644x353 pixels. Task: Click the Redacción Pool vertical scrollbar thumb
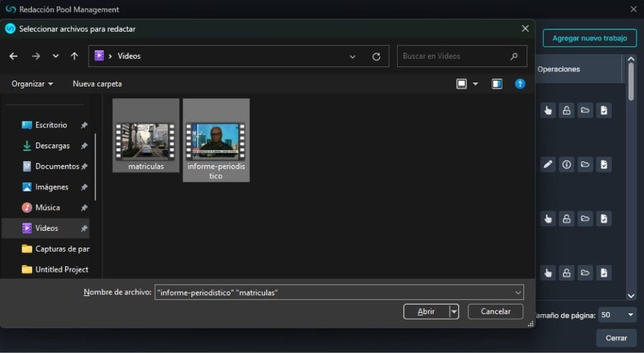coord(631,81)
